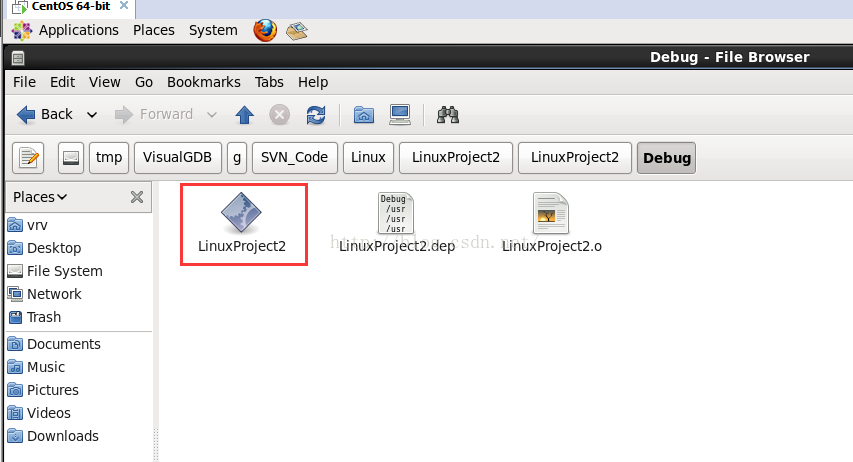
Task: Open the Go menu
Action: tap(144, 82)
